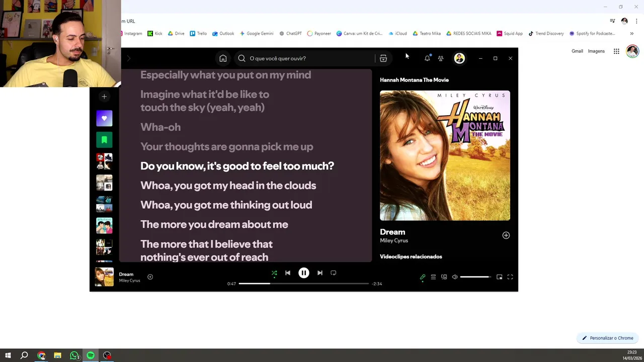This screenshot has height=362, width=644.
Task: Open Dream song title in side panel
Action: (x=392, y=232)
